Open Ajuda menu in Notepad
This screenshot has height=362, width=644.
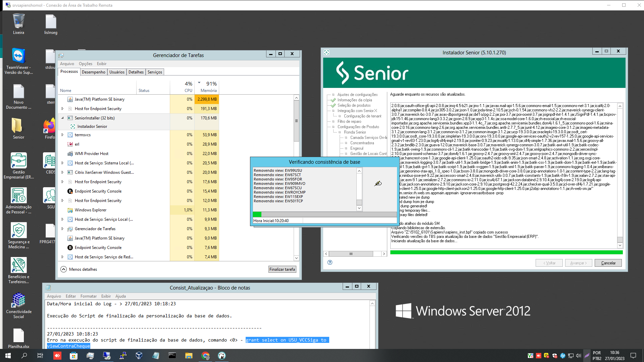[120, 296]
